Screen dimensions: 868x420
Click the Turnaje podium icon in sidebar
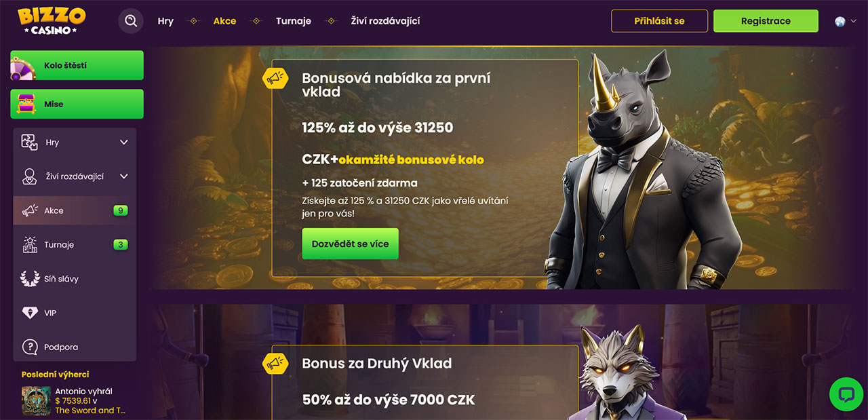coord(30,245)
